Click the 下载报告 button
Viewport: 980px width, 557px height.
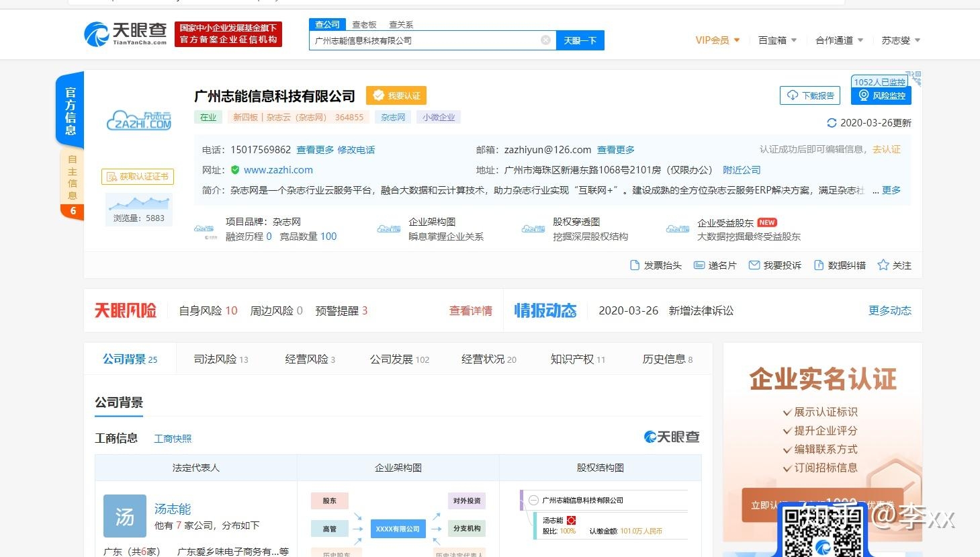811,95
